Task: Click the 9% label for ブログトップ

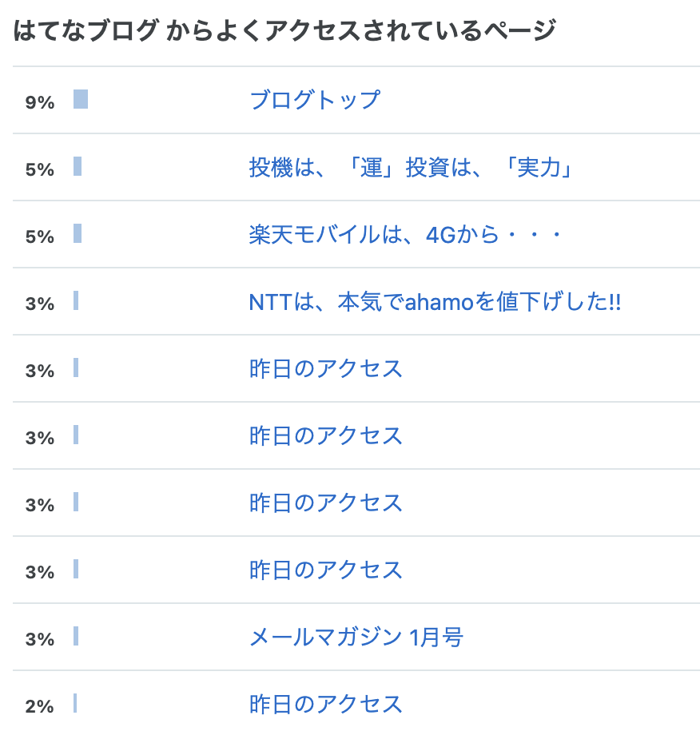Action: coord(40,102)
